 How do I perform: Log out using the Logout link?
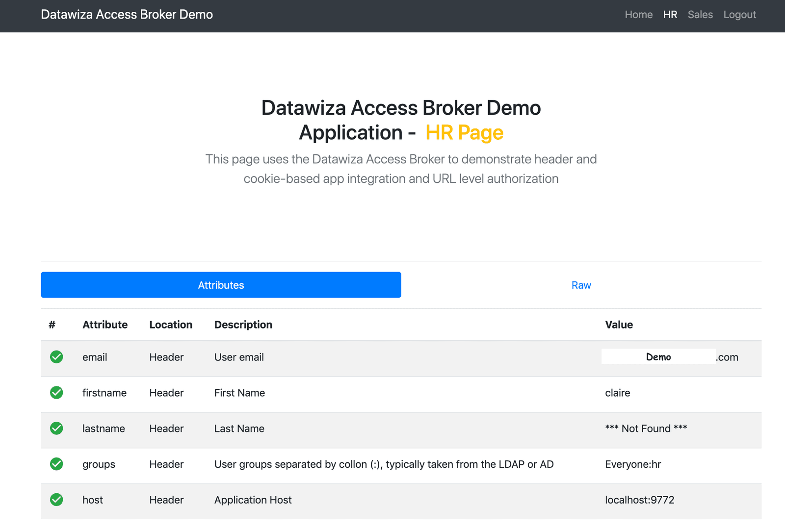(739, 15)
